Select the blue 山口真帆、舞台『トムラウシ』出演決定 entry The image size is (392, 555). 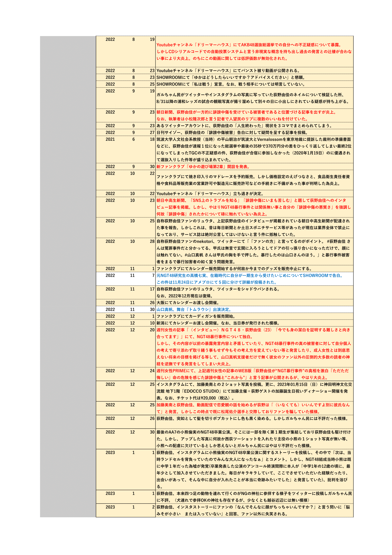[254, 309]
